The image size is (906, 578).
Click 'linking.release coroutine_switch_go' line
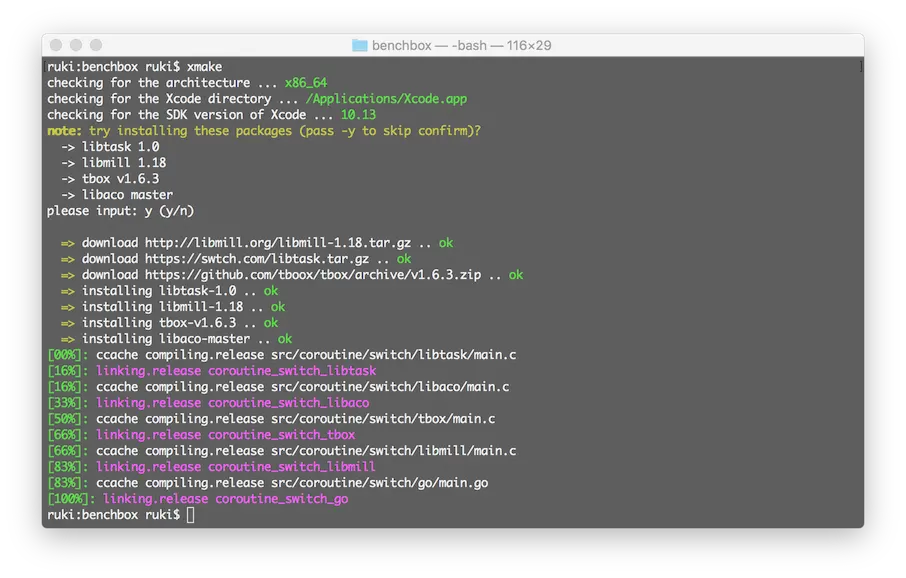pyautogui.click(x=225, y=499)
